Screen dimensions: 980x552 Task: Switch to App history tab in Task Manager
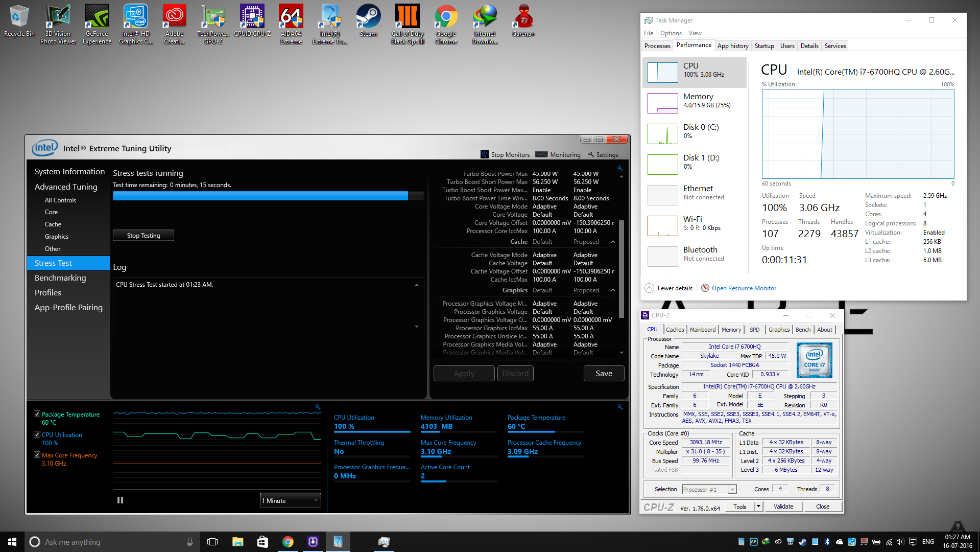pos(732,46)
